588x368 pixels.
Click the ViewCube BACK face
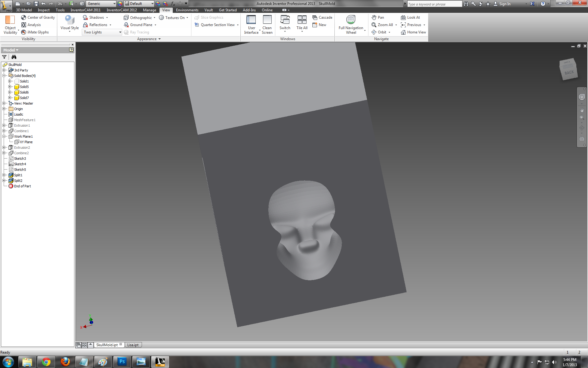click(569, 73)
